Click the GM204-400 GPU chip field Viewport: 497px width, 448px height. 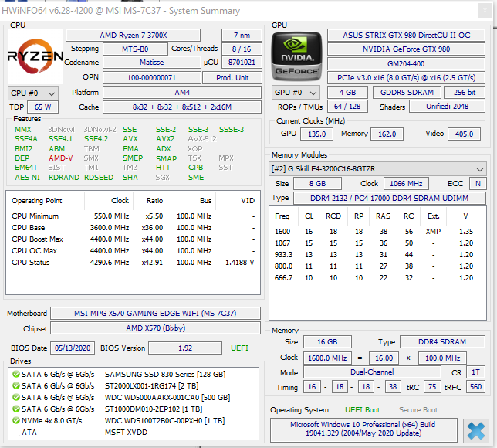pyautogui.click(x=406, y=64)
